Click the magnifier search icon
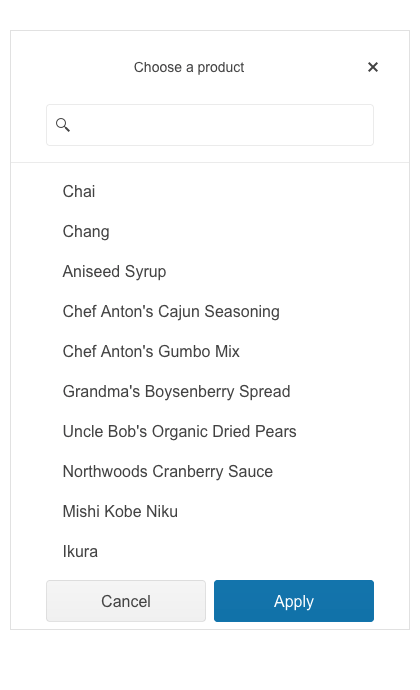 [x=63, y=125]
